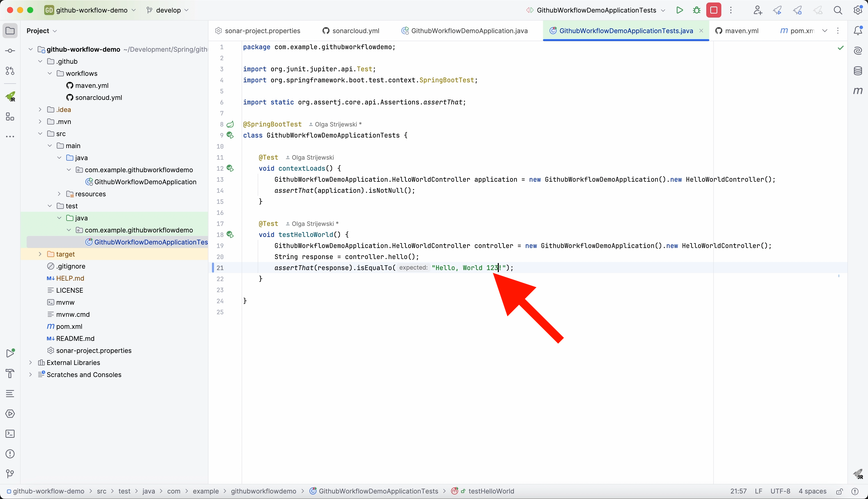Switch to the maven.yml editor tab
Screen dimensions: 868x499
741,31
